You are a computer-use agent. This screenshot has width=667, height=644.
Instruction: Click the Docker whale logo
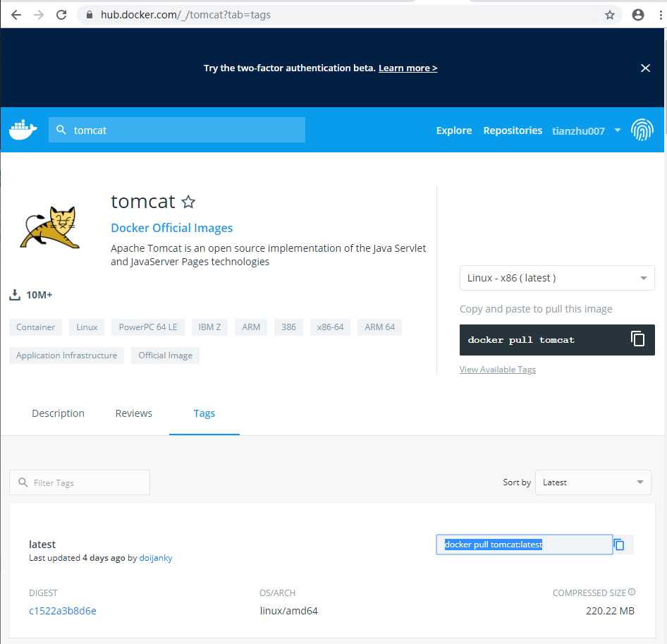23,130
